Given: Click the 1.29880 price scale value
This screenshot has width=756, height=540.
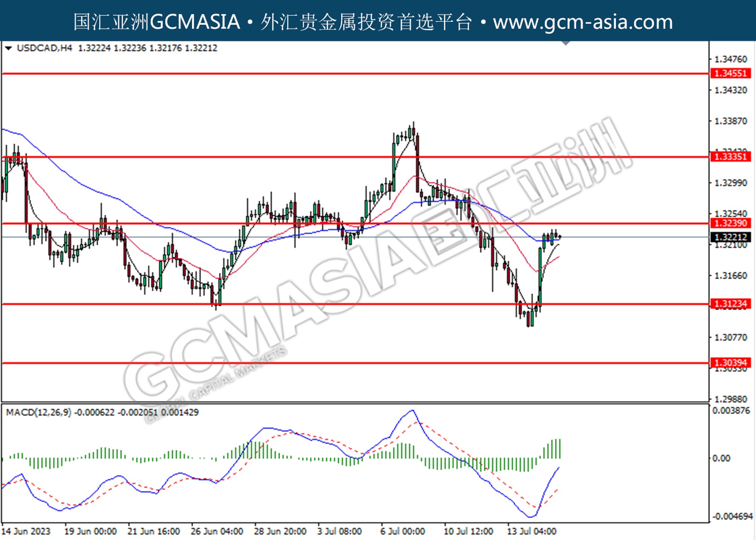Looking at the screenshot, I should tap(730, 399).
